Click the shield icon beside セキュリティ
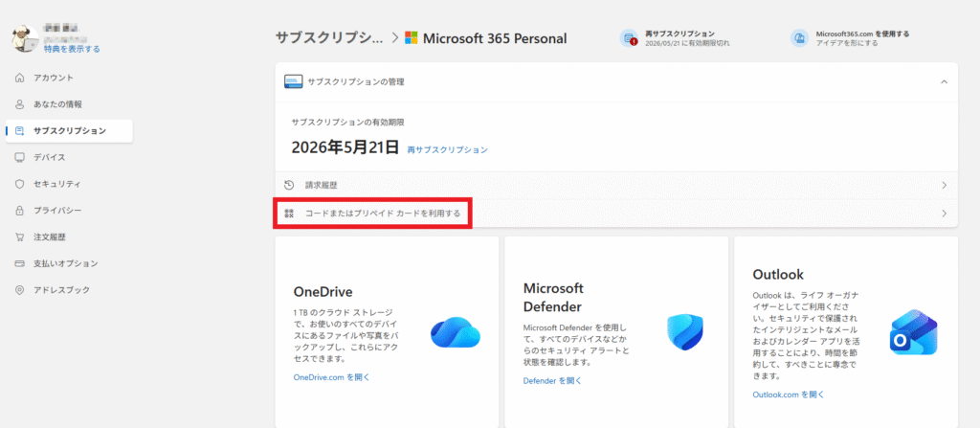The image size is (980, 428). (20, 184)
